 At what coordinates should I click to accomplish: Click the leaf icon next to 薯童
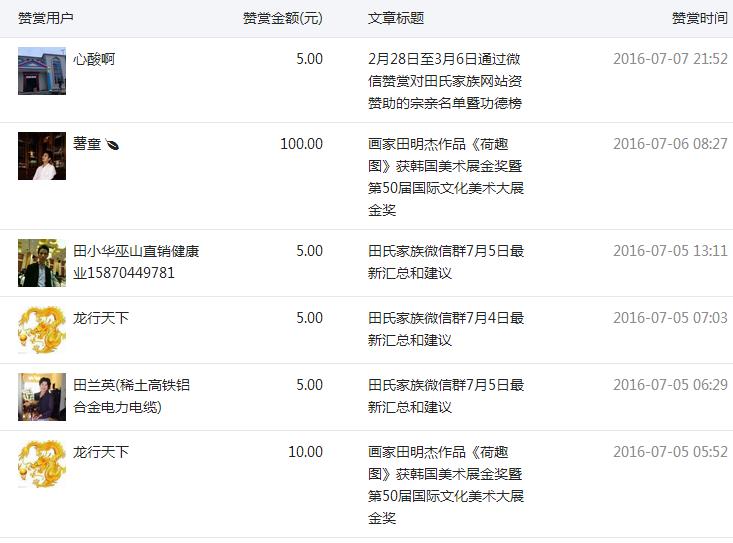tap(112, 145)
